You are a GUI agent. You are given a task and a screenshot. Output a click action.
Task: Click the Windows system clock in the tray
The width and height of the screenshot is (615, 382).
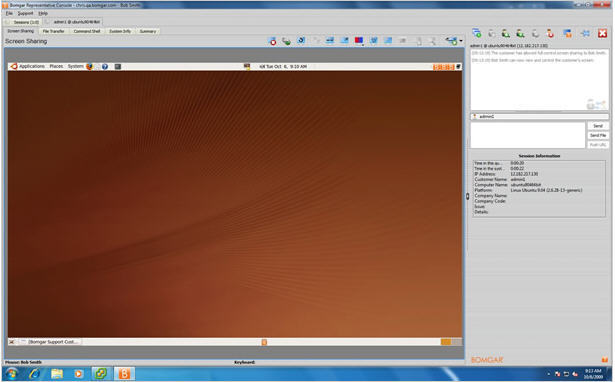coord(593,374)
